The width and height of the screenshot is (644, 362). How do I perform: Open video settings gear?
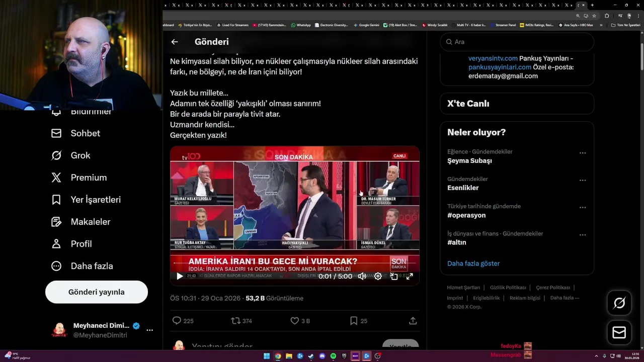click(x=378, y=276)
